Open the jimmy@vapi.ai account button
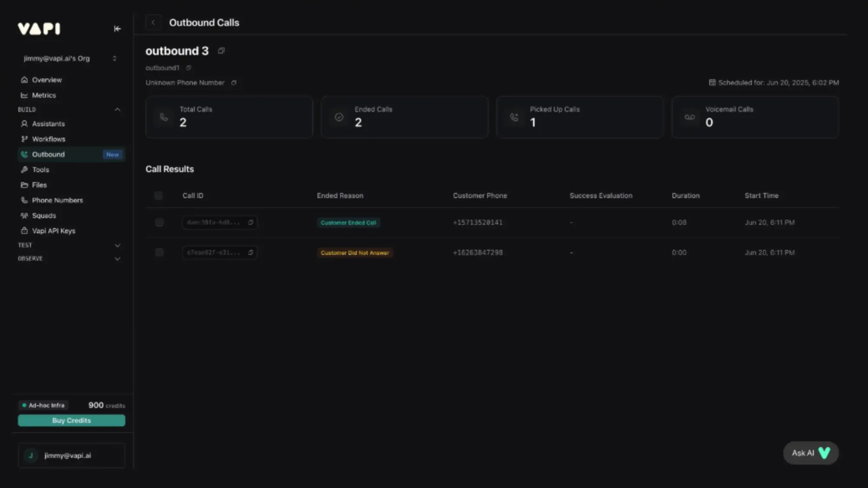 tap(72, 455)
